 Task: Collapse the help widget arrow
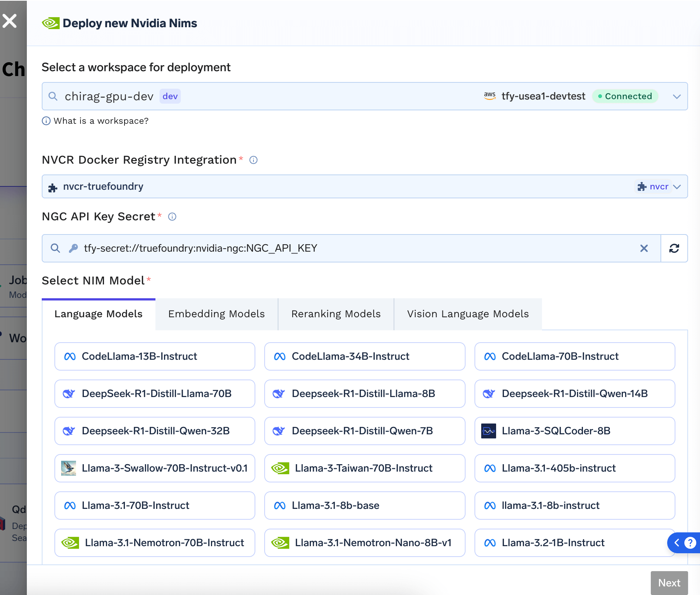click(677, 542)
